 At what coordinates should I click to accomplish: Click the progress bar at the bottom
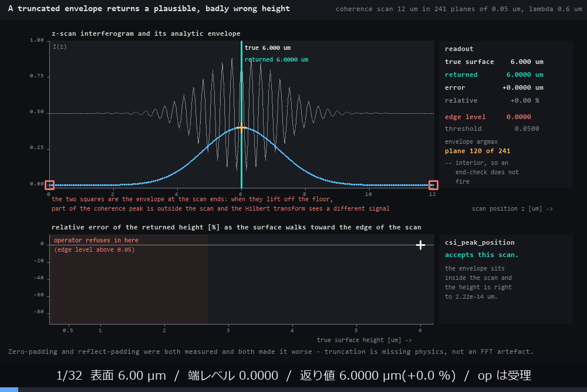tap(293, 390)
